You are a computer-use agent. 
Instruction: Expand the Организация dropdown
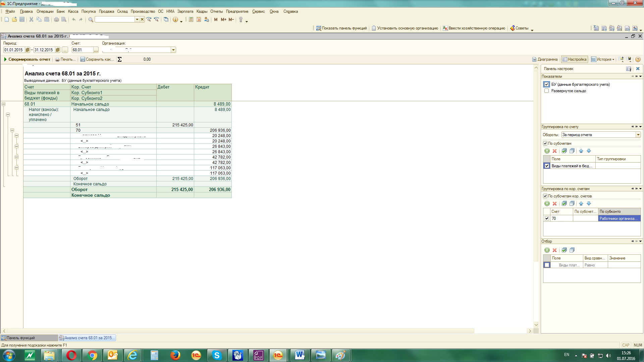click(x=173, y=50)
